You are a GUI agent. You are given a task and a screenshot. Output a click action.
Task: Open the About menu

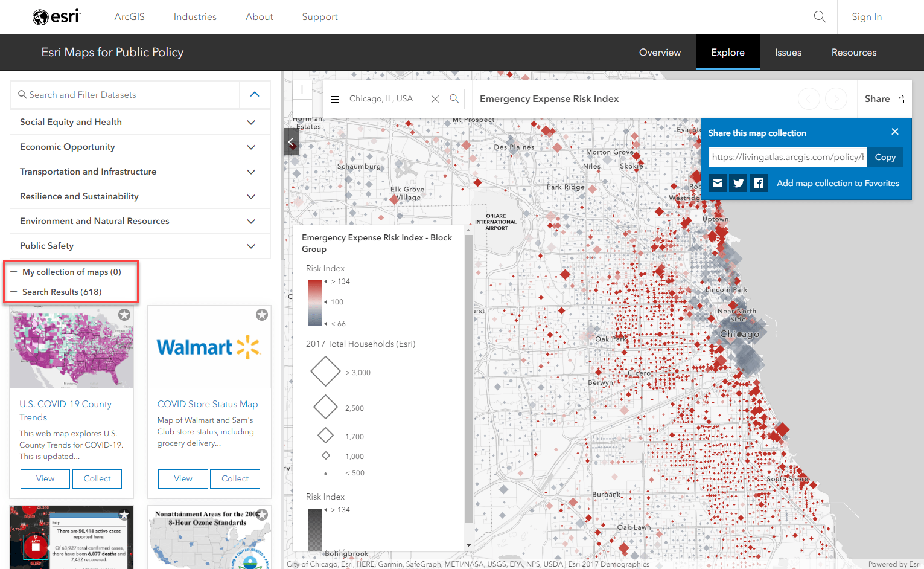[x=260, y=17]
